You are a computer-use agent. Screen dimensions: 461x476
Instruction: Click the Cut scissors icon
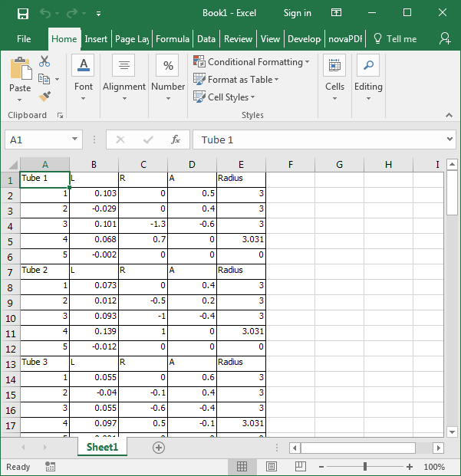click(x=44, y=62)
